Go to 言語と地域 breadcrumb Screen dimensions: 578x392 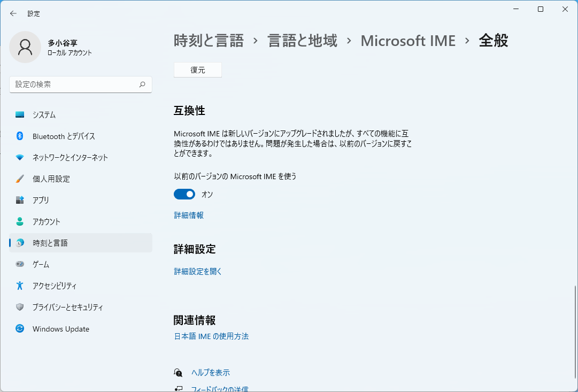[302, 41]
